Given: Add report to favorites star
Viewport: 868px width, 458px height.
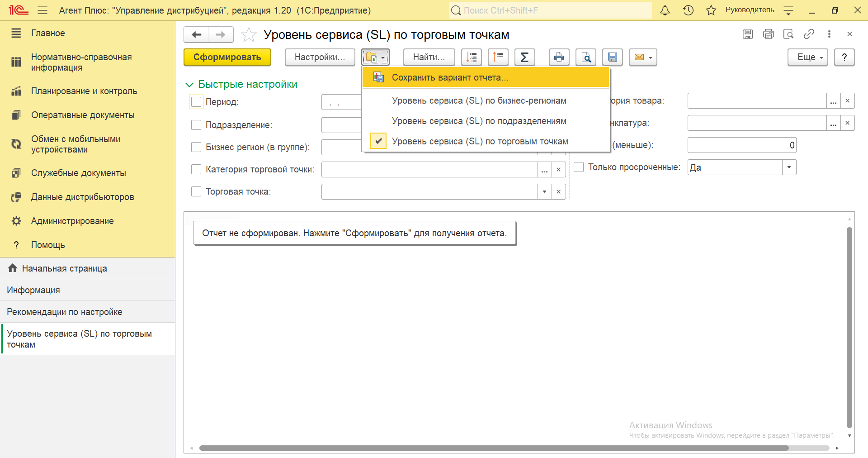Looking at the screenshot, I should pyautogui.click(x=249, y=35).
